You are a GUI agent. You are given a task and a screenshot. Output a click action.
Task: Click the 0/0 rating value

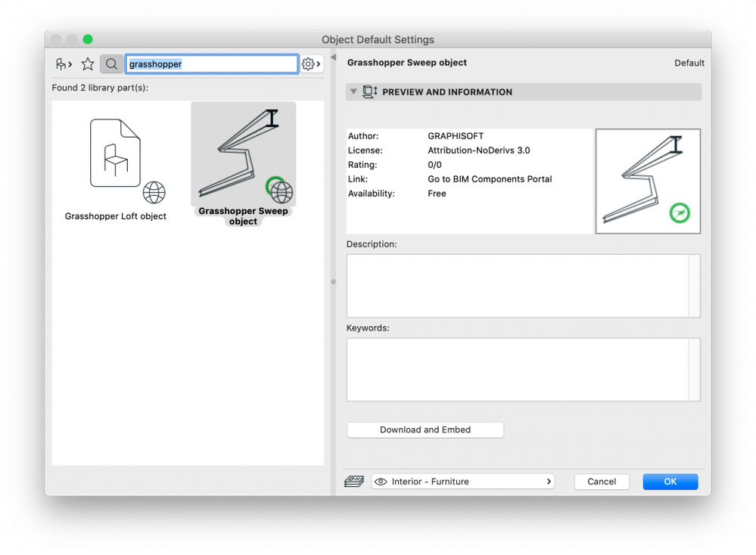point(434,165)
